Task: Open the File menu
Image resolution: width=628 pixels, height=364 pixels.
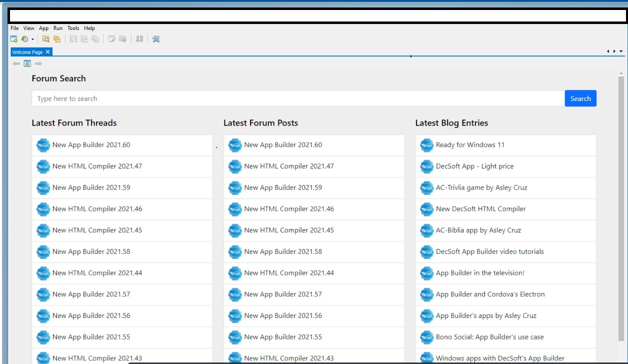Action: [x=14, y=28]
